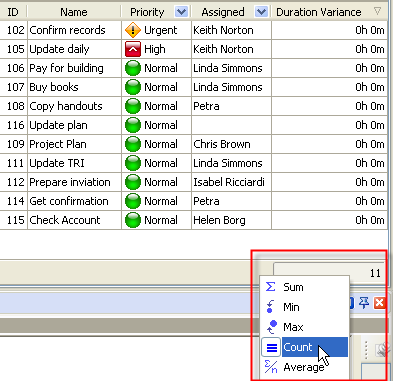The width and height of the screenshot is (393, 381).
Task: Click green Normal icon for Buy books
Action: [133, 87]
